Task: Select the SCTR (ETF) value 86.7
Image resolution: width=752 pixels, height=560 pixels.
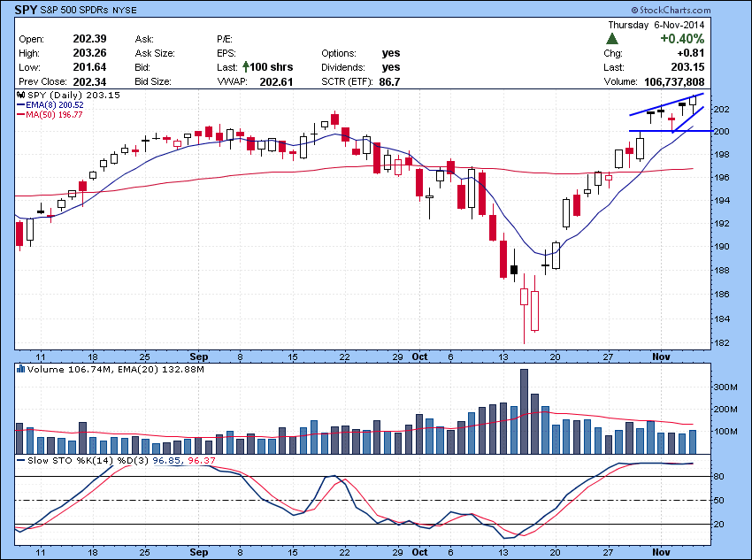Action: [389, 81]
